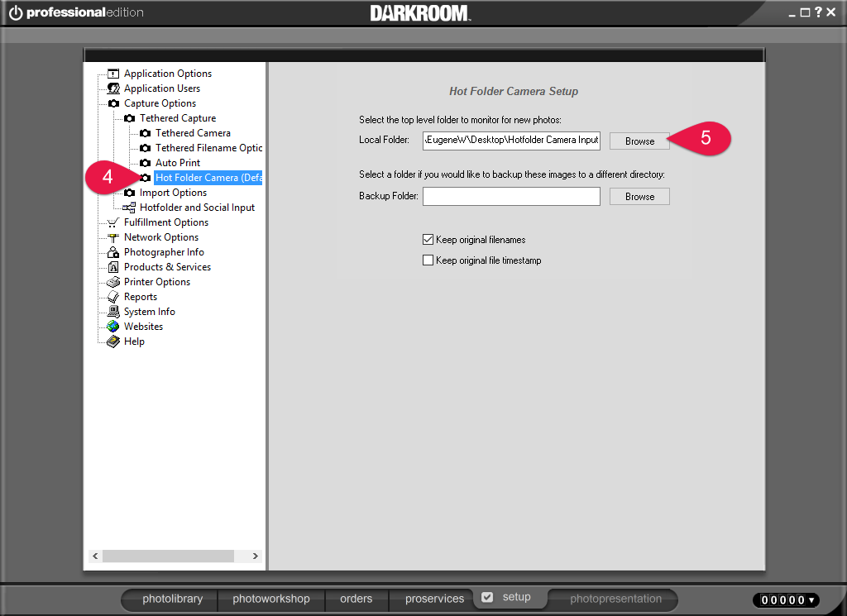Click the tree scrollbar left arrow
Image resolution: width=847 pixels, height=616 pixels.
pyautogui.click(x=95, y=556)
